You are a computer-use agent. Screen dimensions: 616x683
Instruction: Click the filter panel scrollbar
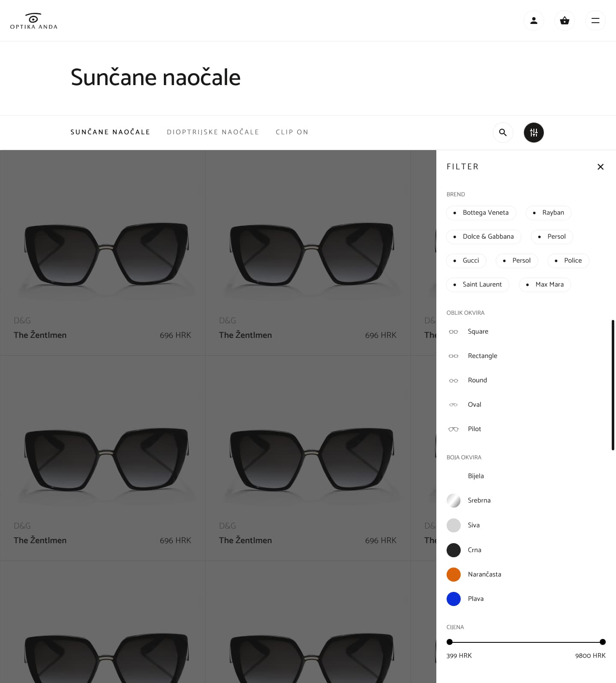click(x=613, y=385)
